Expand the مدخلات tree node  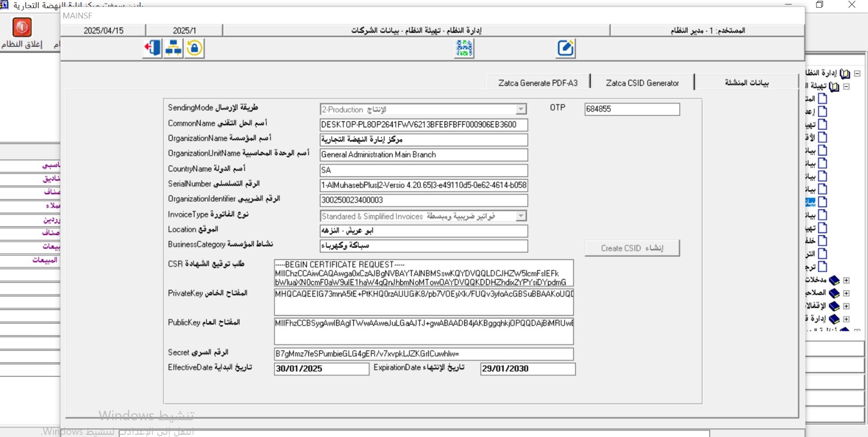click(846, 280)
